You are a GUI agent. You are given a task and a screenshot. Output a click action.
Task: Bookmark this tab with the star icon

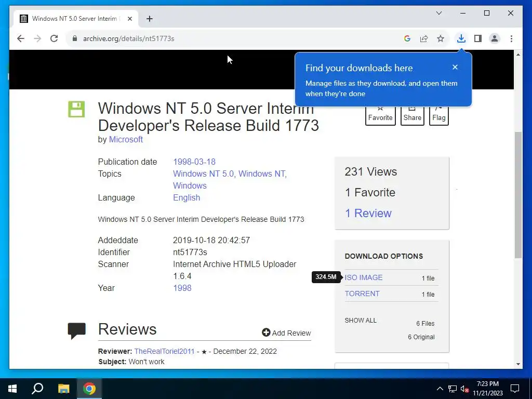441,38
